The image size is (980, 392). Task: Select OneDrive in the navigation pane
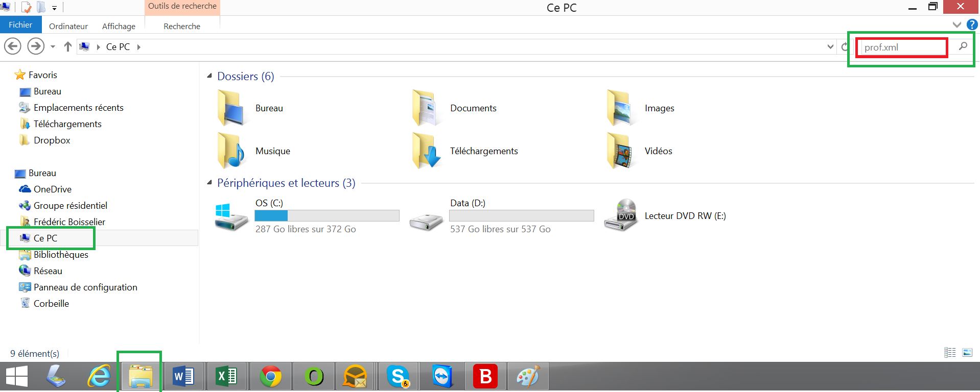[52, 189]
